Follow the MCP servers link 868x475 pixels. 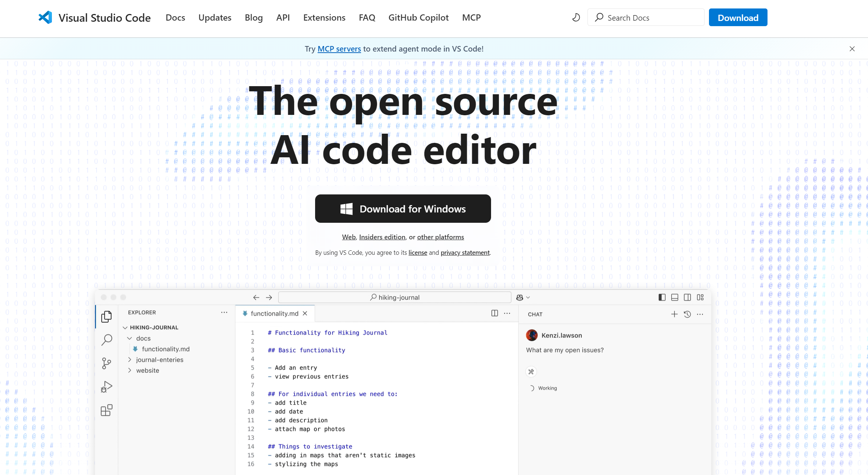click(x=339, y=49)
